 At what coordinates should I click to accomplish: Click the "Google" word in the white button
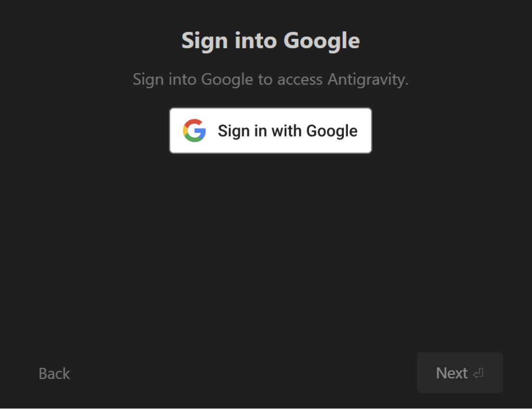pyautogui.click(x=332, y=131)
